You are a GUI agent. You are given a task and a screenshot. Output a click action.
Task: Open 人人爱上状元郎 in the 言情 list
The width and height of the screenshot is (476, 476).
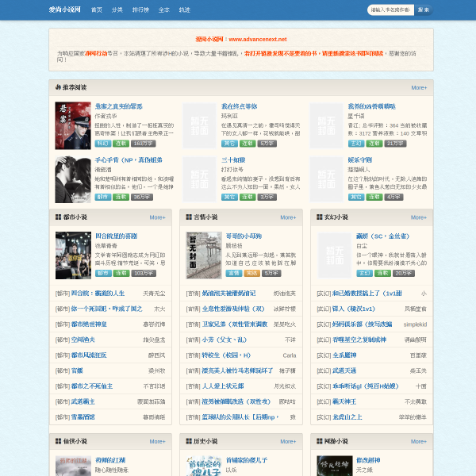click(x=223, y=386)
